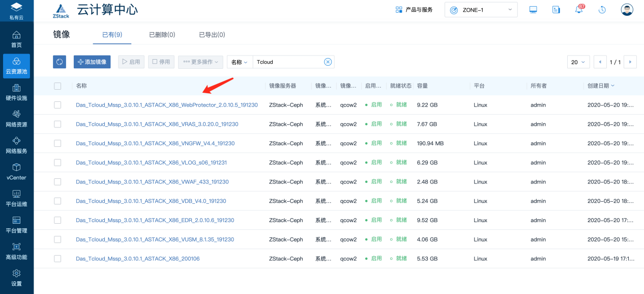The height and width of the screenshot is (294, 644).
Task: Open Das_Tcloud ASTACK_X86_200106 image link
Action: tap(138, 259)
